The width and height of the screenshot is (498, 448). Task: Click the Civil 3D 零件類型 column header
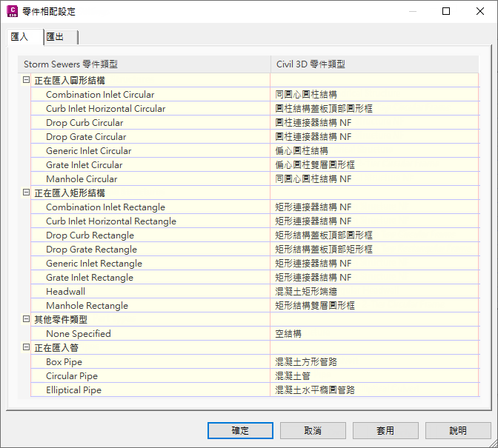pyautogui.click(x=375, y=64)
